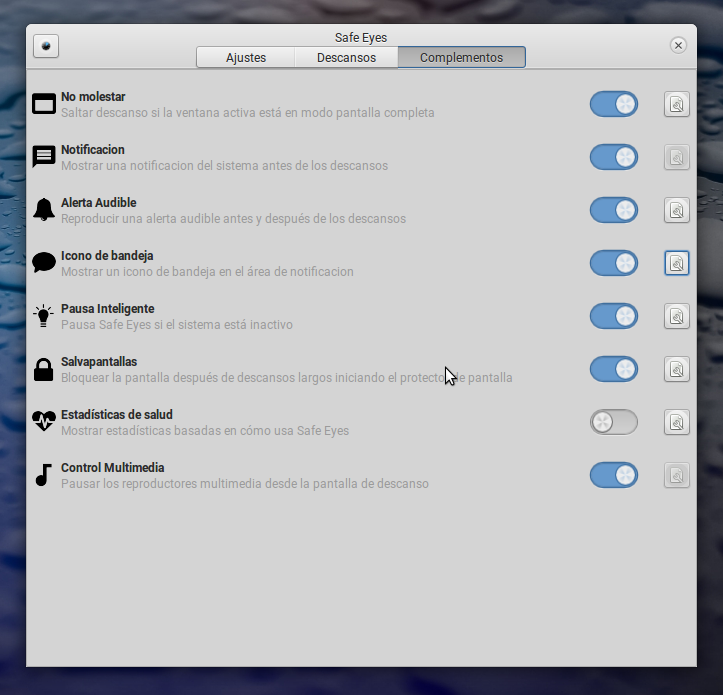Screen dimensions: 723x695
Task: Open Estadísticas de salud settings icon
Action: click(677, 422)
